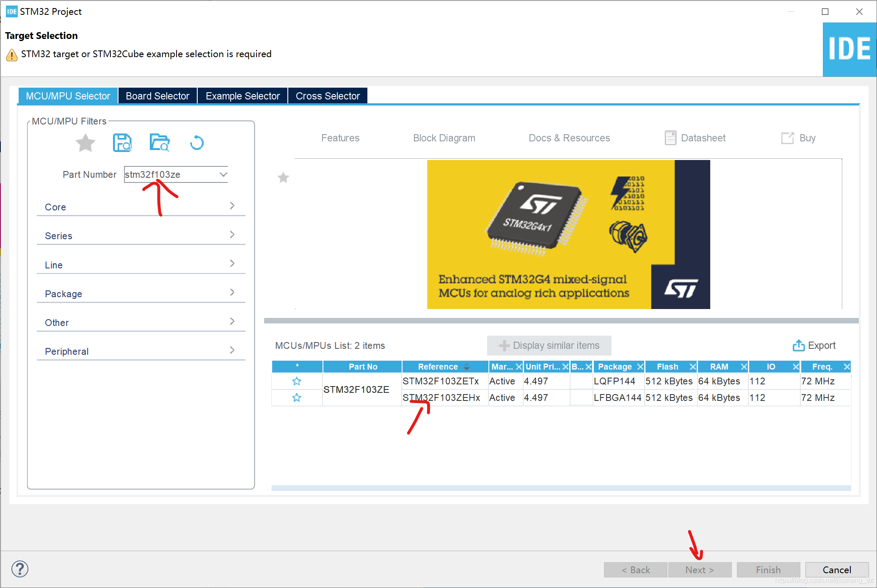The height and width of the screenshot is (588, 877).
Task: Switch to Board Selector tab
Action: [x=157, y=96]
